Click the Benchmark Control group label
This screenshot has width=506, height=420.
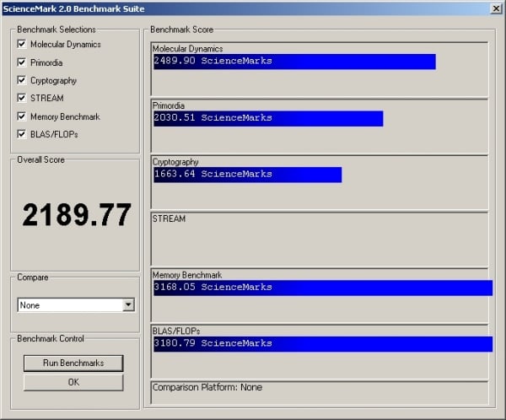coord(51,338)
